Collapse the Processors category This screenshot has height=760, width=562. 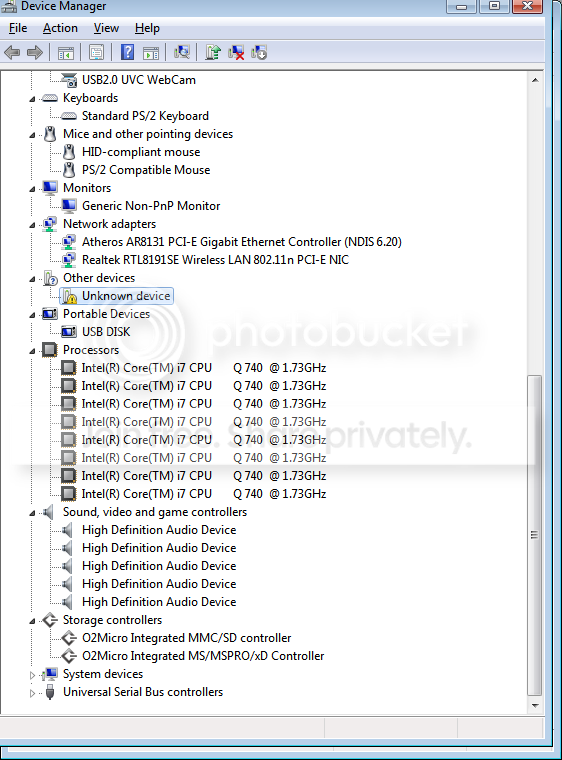coord(32,351)
